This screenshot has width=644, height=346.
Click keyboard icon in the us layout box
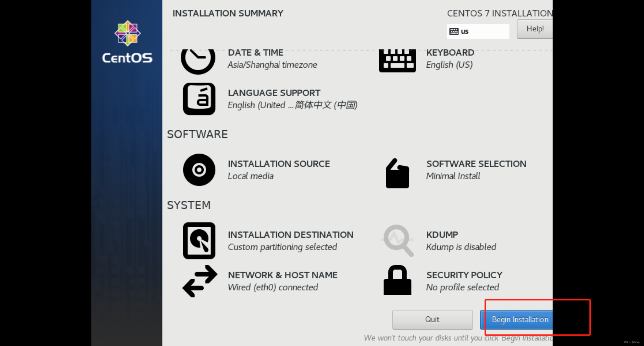click(x=454, y=31)
